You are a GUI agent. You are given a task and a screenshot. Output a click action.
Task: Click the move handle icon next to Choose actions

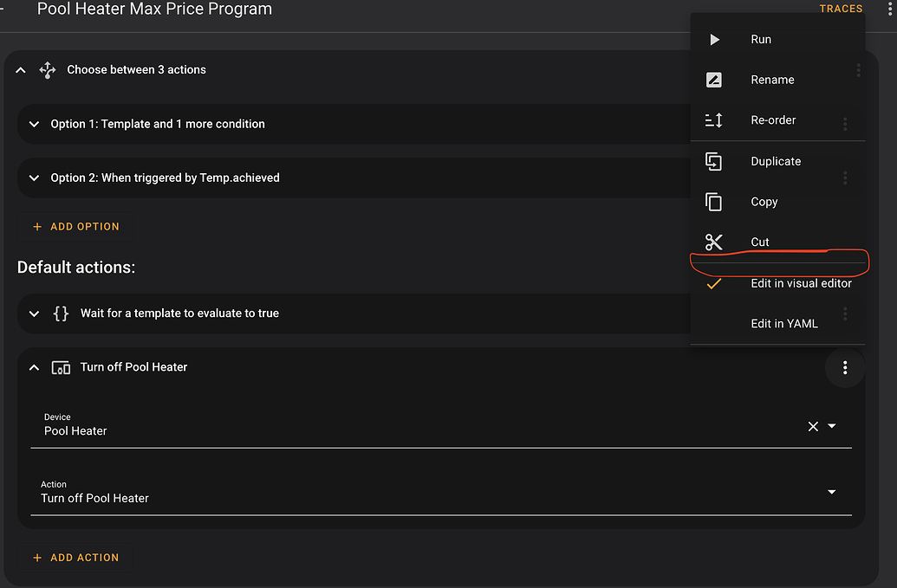point(48,69)
